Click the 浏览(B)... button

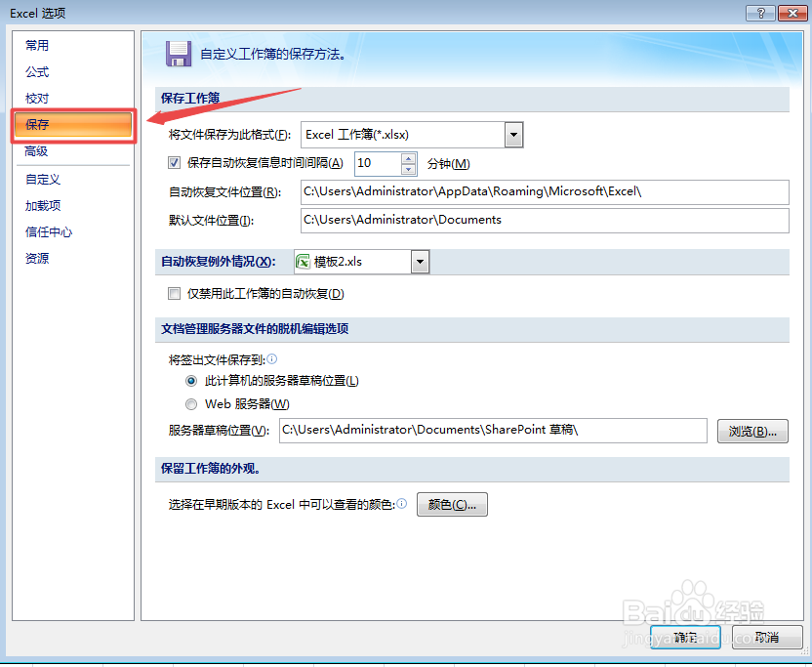tap(752, 432)
